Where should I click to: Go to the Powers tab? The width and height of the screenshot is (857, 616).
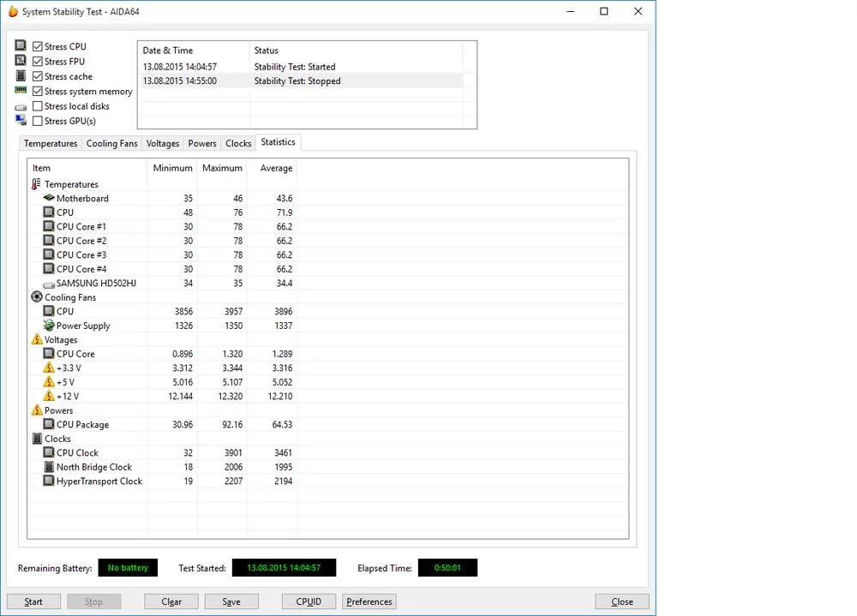coord(202,143)
